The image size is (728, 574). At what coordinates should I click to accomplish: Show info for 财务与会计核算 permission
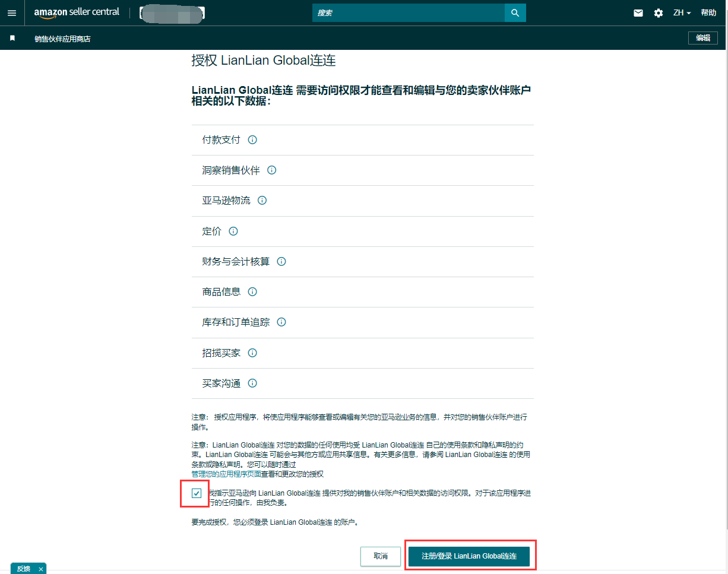[281, 262]
